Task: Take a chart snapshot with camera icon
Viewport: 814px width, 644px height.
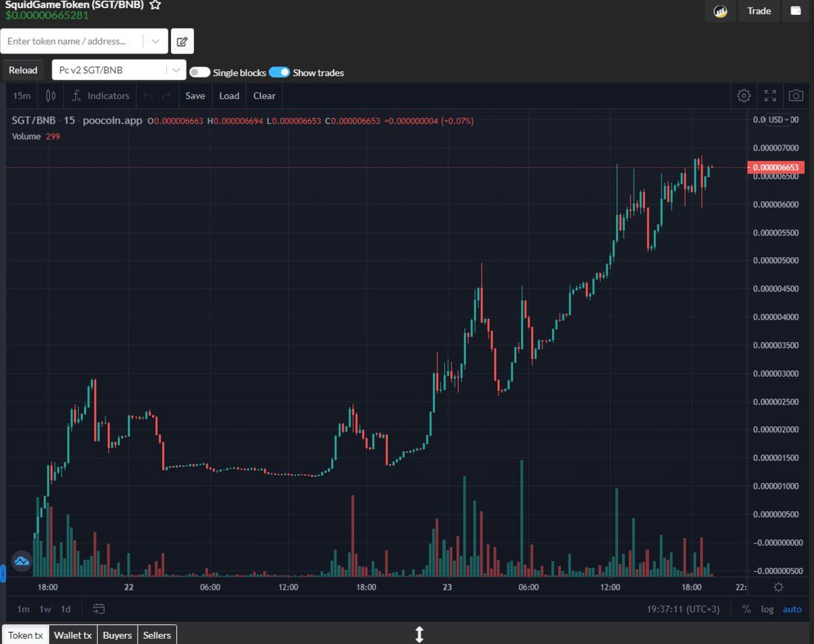Action: click(796, 96)
